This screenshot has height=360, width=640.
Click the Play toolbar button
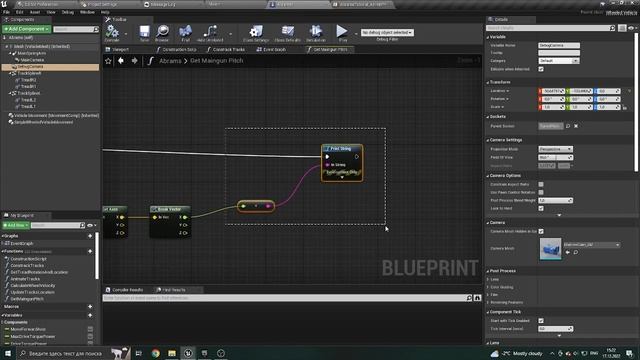pyautogui.click(x=342, y=31)
